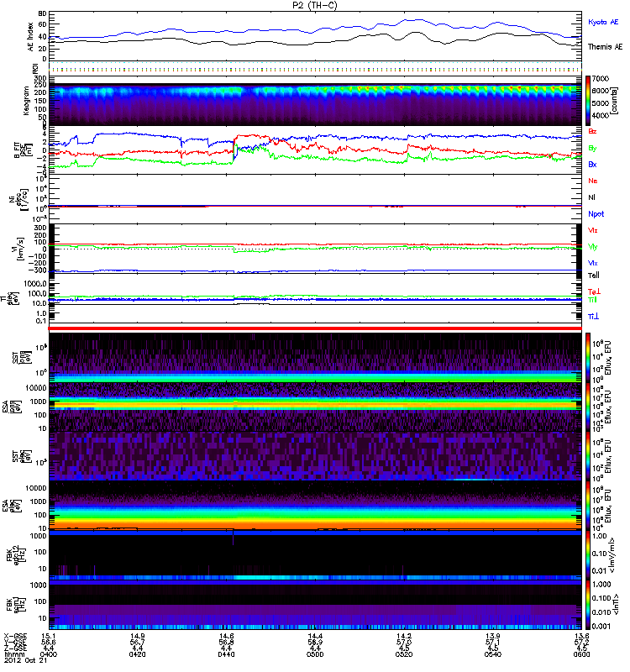The height and width of the screenshot is (672, 630).
Task: Click the blue Ti⊥ legend label
Action: coord(593,317)
